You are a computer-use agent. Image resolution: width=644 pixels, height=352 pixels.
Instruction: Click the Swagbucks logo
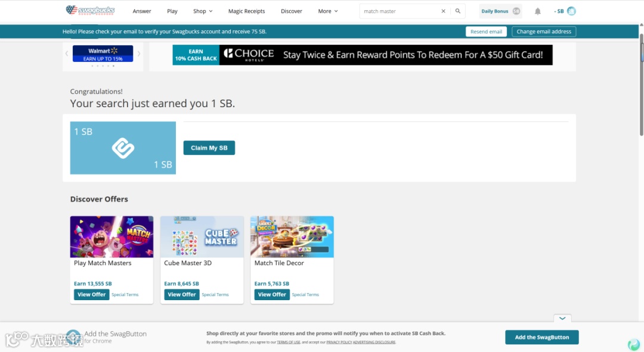91,10
